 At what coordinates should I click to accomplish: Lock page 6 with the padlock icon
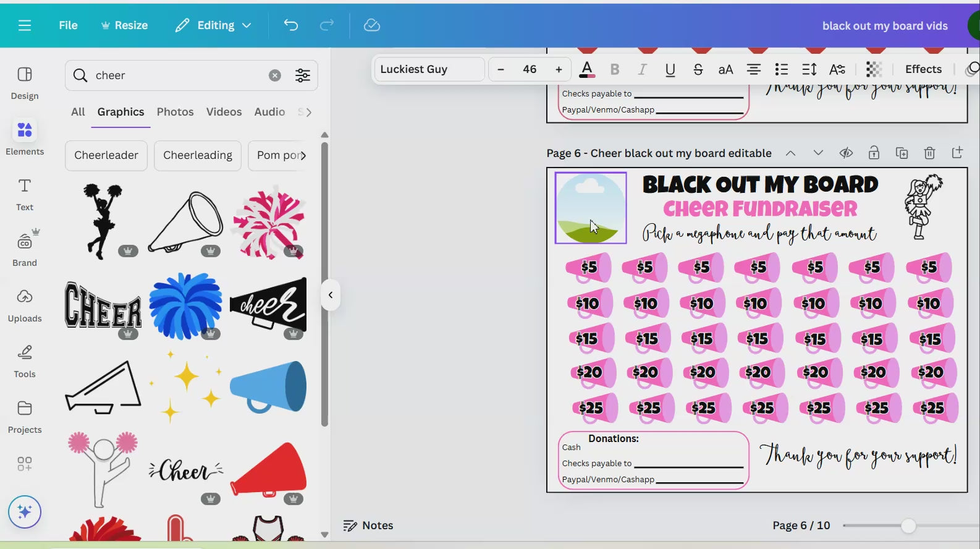point(874,153)
